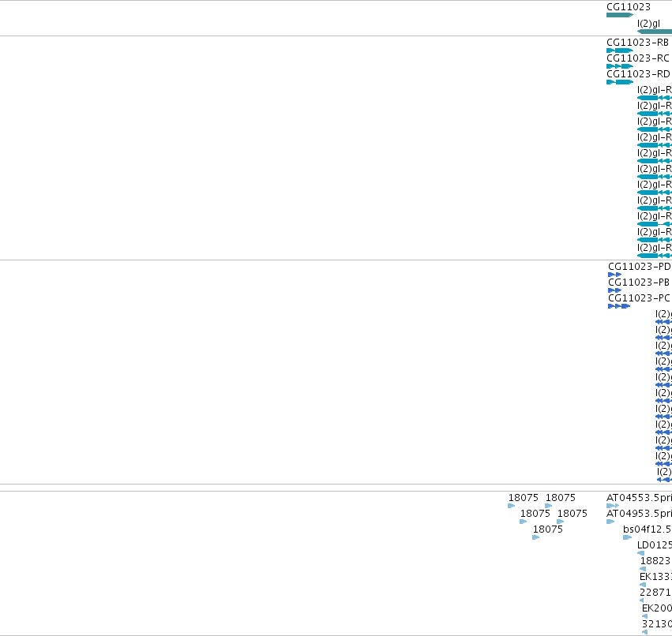672x636 pixels.
Task: Click the LD0125 EST label
Action: pos(655,545)
